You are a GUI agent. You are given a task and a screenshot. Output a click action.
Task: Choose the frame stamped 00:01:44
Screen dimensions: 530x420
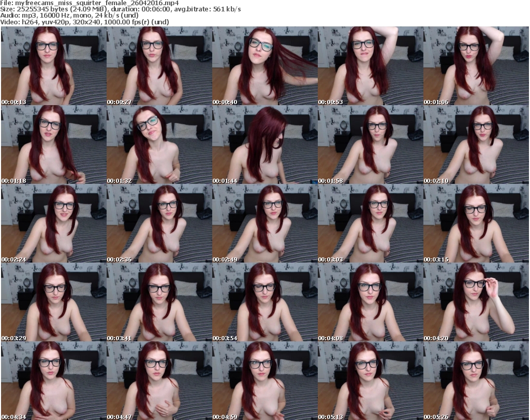pyautogui.click(x=265, y=144)
